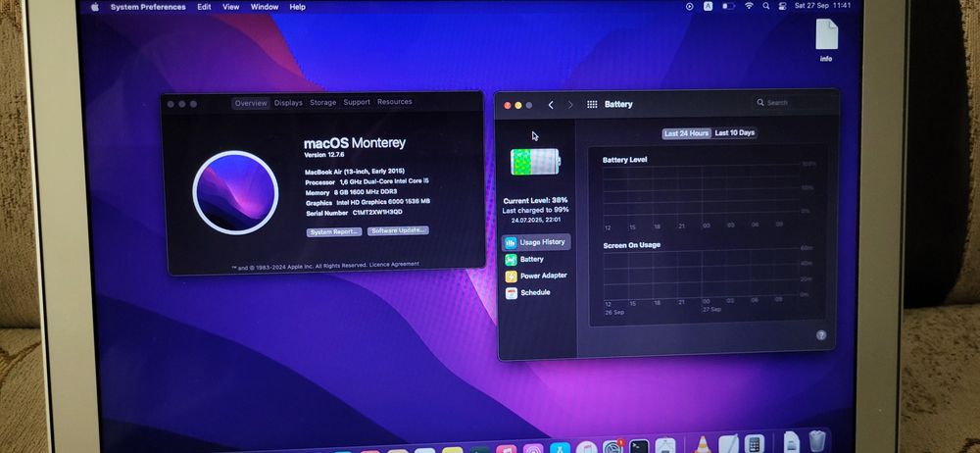Show all preferences grid icon
This screenshot has height=453, width=980.
coord(592,105)
